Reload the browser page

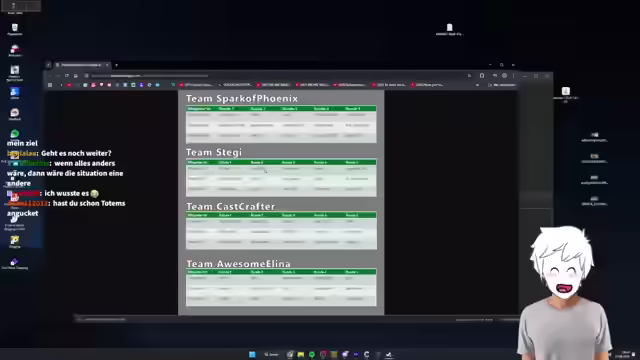[x=67, y=76]
